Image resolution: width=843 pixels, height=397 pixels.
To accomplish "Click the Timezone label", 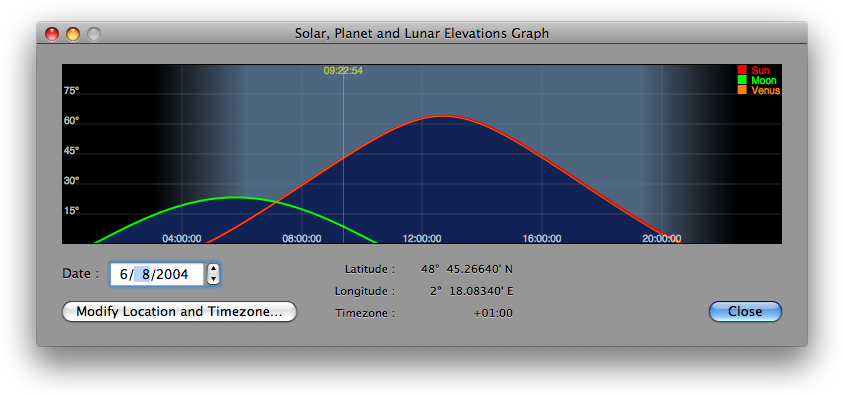I will pos(365,313).
